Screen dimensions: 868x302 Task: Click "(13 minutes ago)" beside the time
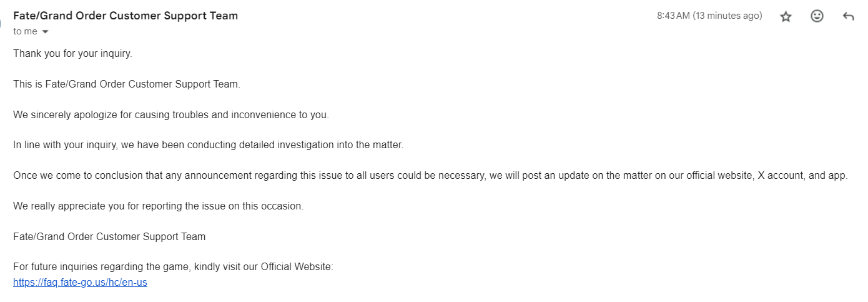pyautogui.click(x=727, y=16)
